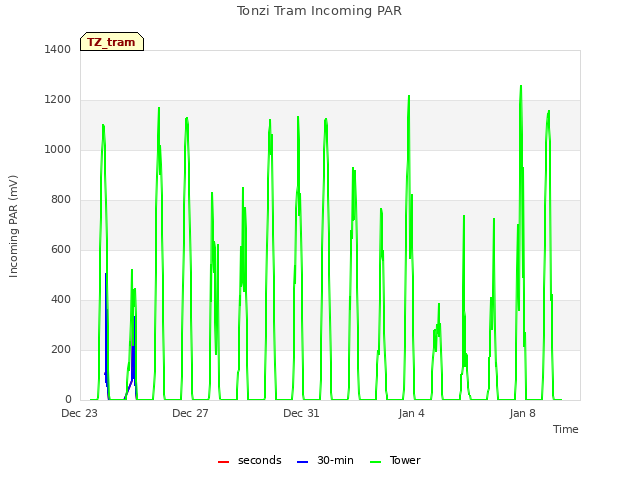Click the chart title Tonzi Tram Incoming PAR

(x=320, y=11)
